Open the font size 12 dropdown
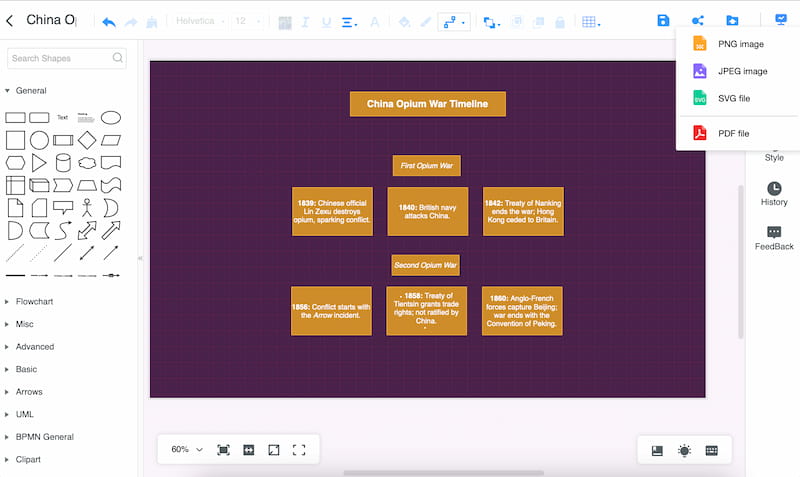800x477 pixels. [x=247, y=21]
